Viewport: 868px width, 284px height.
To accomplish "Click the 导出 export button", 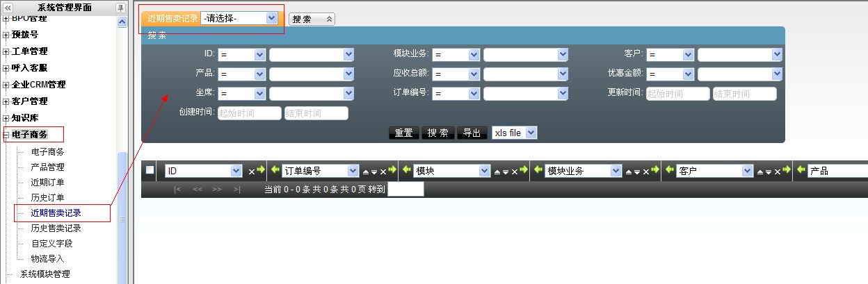I will coord(472,133).
